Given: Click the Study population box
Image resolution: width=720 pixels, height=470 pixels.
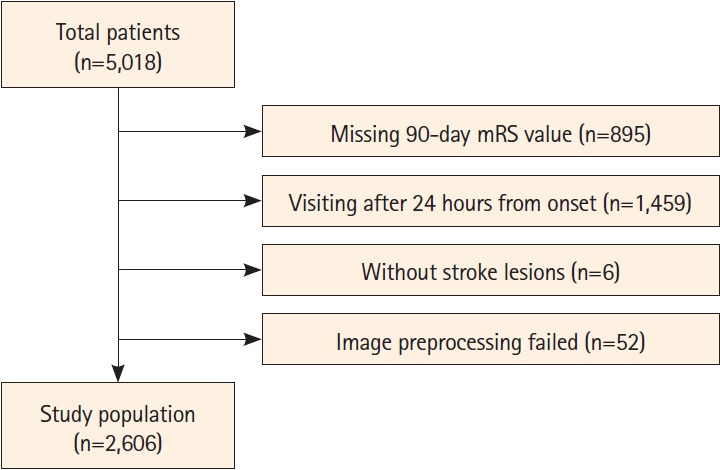Looking at the screenshot, I should coord(118,423).
